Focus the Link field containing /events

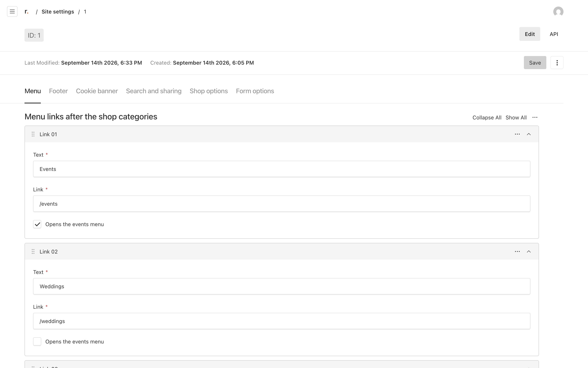click(282, 204)
